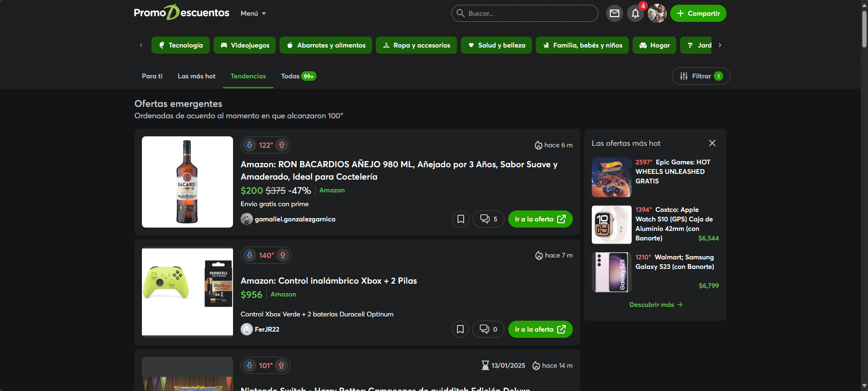The height and width of the screenshot is (391, 868).
Task: Open the Filtrar options
Action: click(x=701, y=76)
